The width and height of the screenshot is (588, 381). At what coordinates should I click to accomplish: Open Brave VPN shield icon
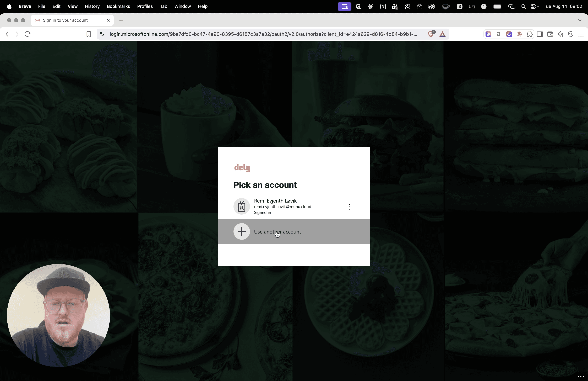pyautogui.click(x=571, y=34)
